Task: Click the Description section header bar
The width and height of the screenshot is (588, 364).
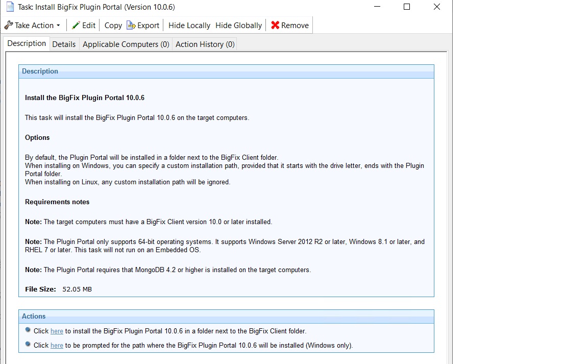Action: 226,71
